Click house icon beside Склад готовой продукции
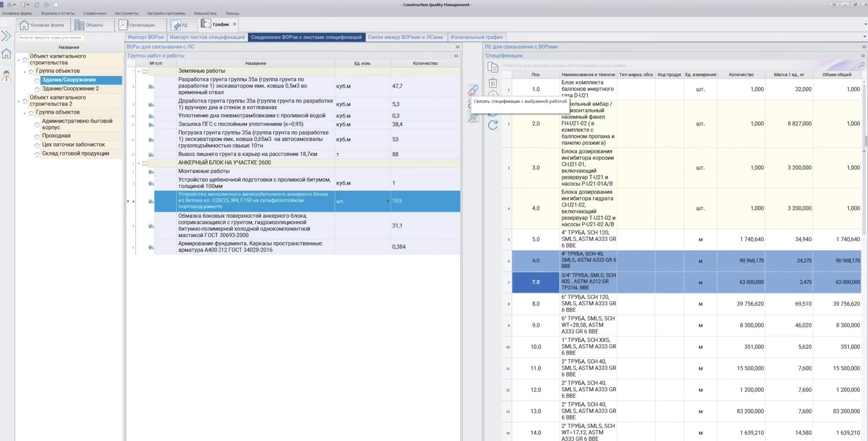 pos(37,154)
